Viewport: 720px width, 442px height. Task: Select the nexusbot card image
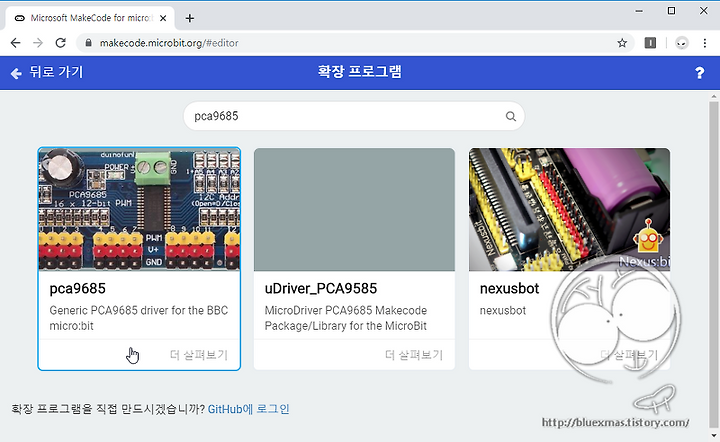pyautogui.click(x=569, y=209)
